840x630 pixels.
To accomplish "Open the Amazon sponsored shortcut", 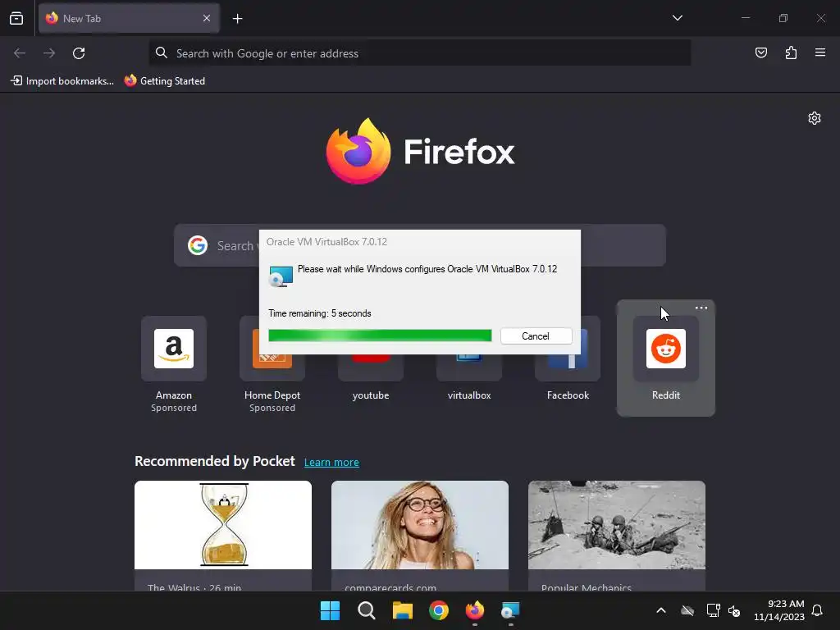I will 174,364.
